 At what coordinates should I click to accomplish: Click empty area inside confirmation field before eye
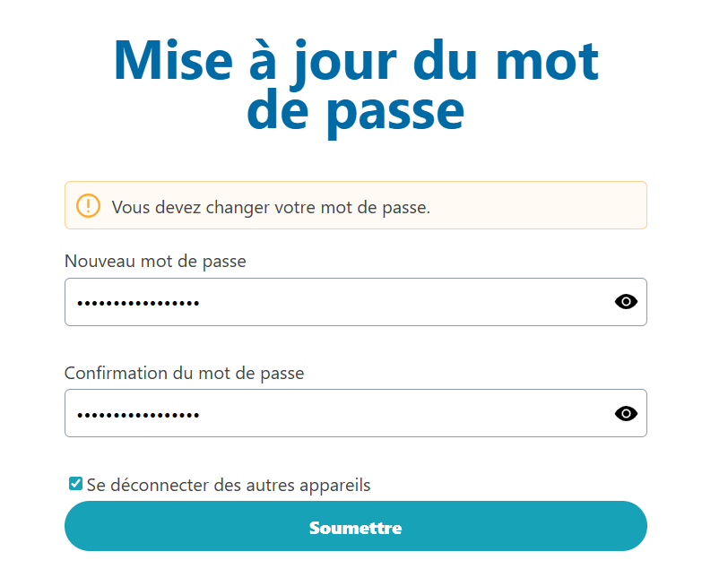pyautogui.click(x=403, y=413)
